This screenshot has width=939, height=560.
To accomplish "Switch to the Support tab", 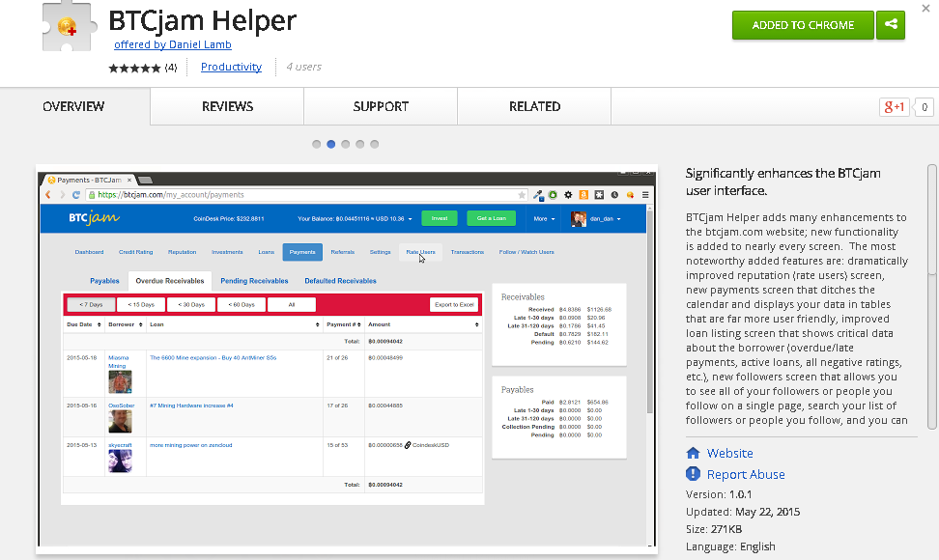I will coord(381,106).
